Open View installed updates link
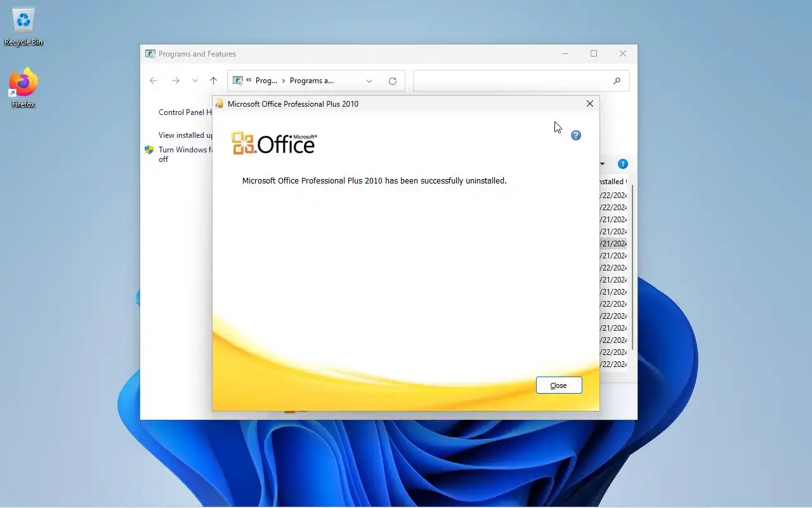The height and width of the screenshot is (508, 812). click(185, 135)
